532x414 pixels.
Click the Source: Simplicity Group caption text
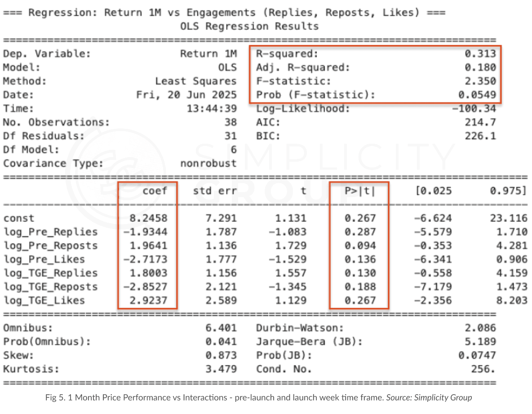(429, 397)
